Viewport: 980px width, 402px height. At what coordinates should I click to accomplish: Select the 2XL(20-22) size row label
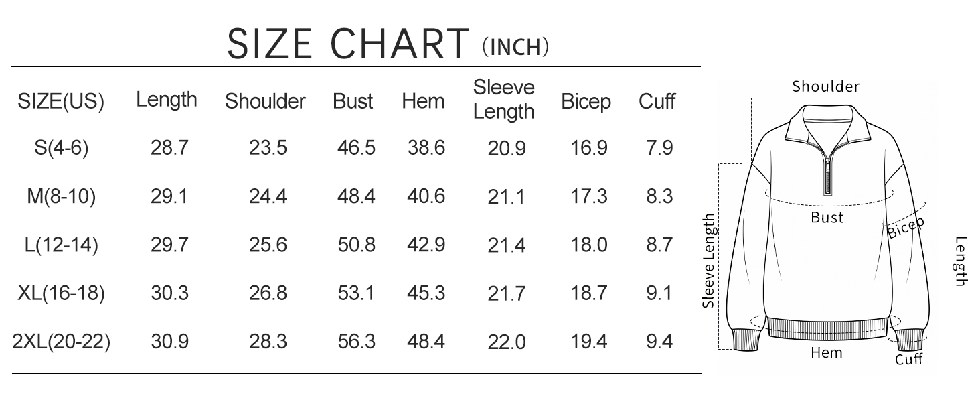pyautogui.click(x=61, y=342)
